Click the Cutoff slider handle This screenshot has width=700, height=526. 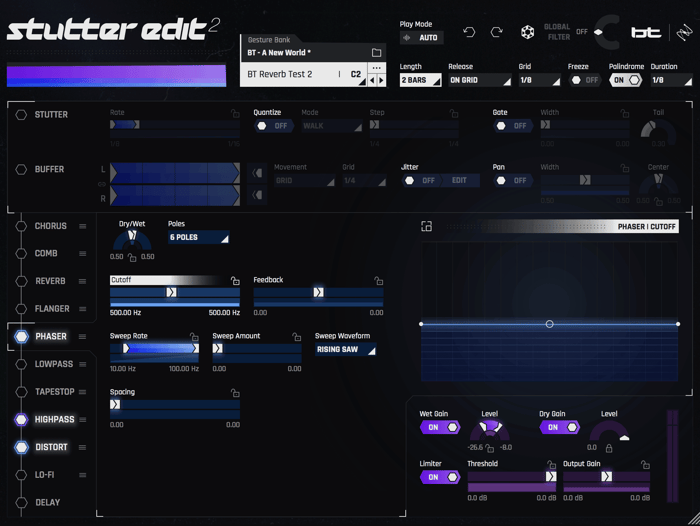[171, 292]
